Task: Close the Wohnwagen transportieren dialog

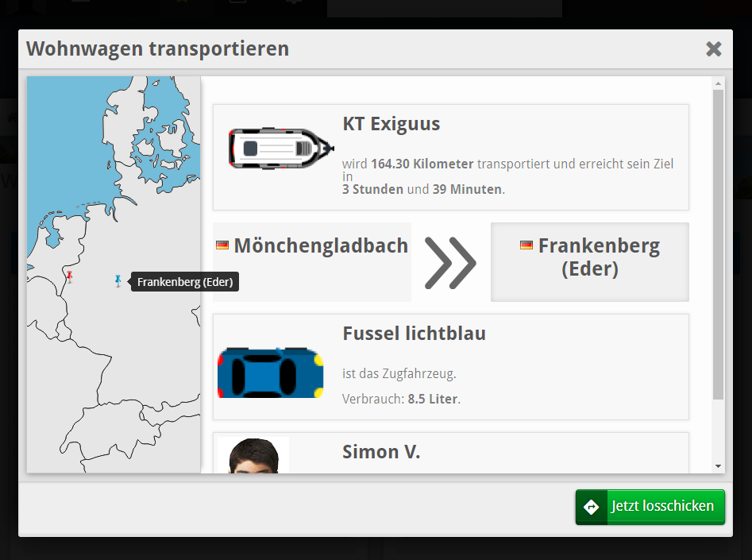Action: pos(714,49)
